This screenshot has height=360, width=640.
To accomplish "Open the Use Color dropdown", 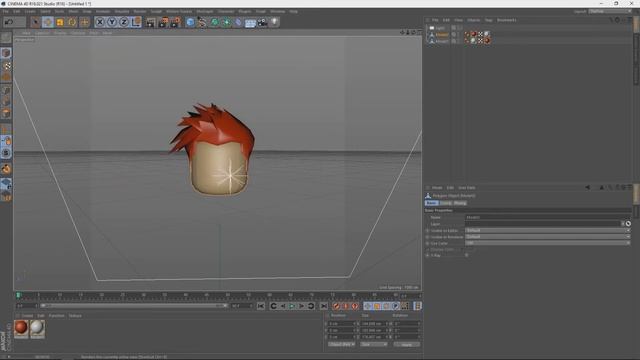I will 548,243.
